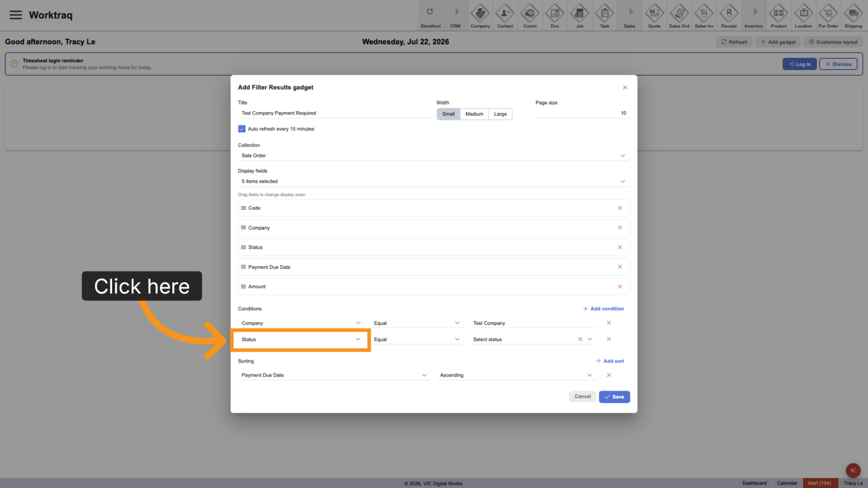The width and height of the screenshot is (868, 488).
Task: Open the Company condition field dropdown
Action: [x=301, y=323]
